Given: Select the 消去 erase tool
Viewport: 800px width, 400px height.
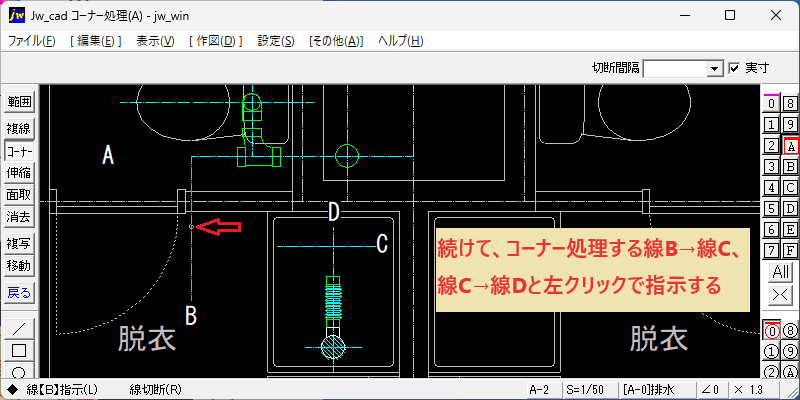Looking at the screenshot, I should coord(18,217).
